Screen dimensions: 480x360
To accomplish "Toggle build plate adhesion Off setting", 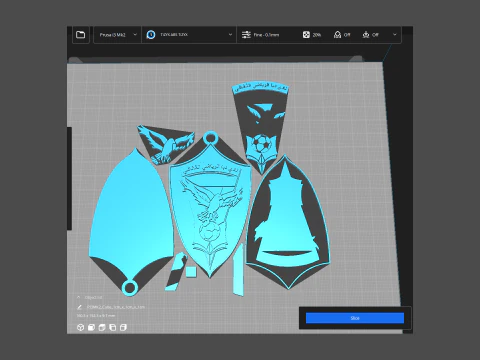I will (x=371, y=35).
